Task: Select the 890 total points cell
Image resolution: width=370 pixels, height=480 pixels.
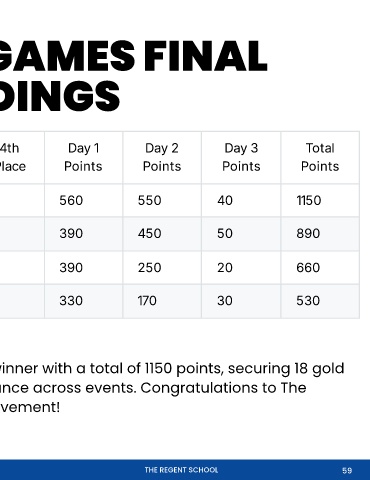Action: 320,234
